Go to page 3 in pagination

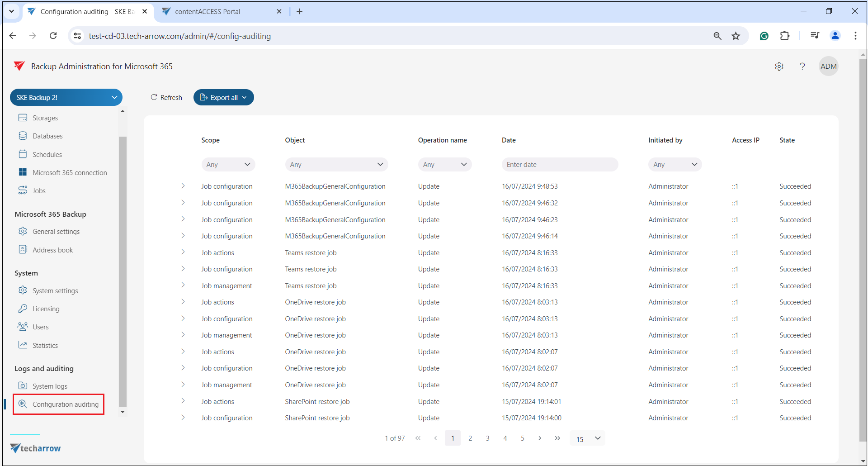[x=487, y=438]
